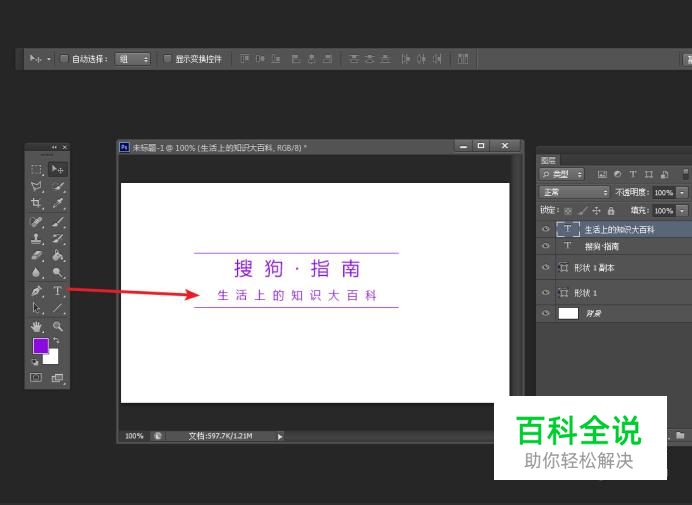Hide the 形状 1 副本 layer

pyautogui.click(x=546, y=268)
